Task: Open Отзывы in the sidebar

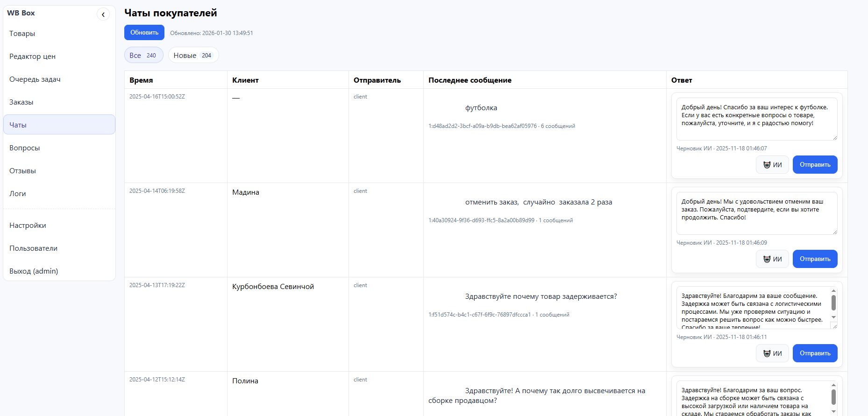Action: [23, 171]
